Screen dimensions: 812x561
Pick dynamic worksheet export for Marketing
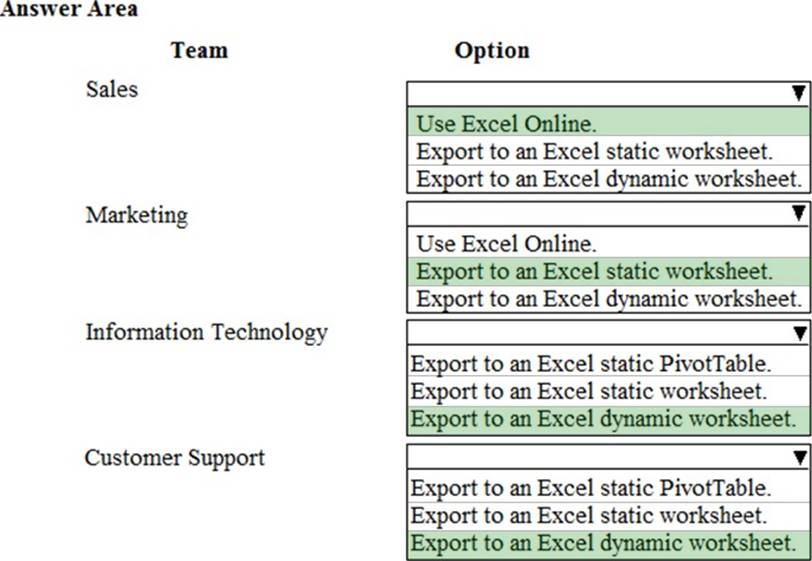[608, 299]
